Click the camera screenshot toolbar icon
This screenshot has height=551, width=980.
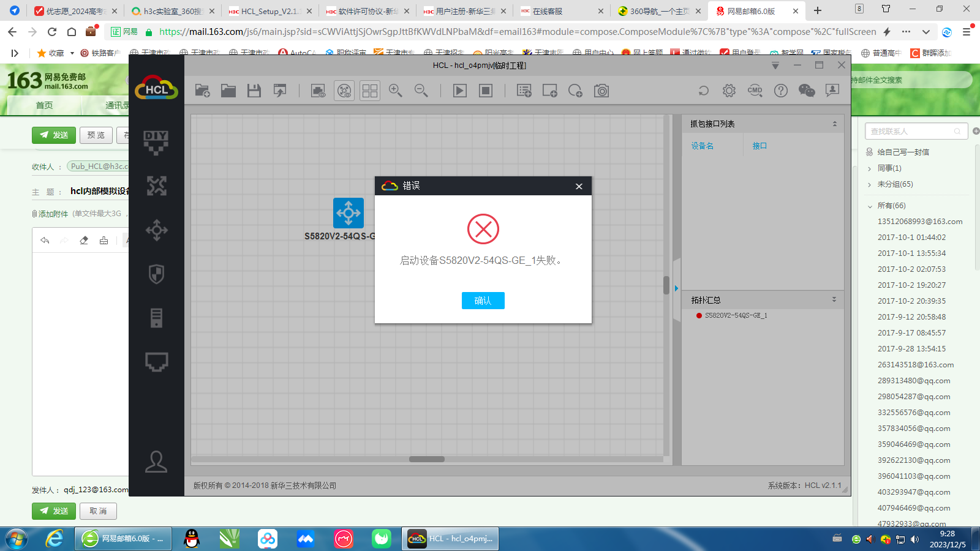tap(601, 91)
